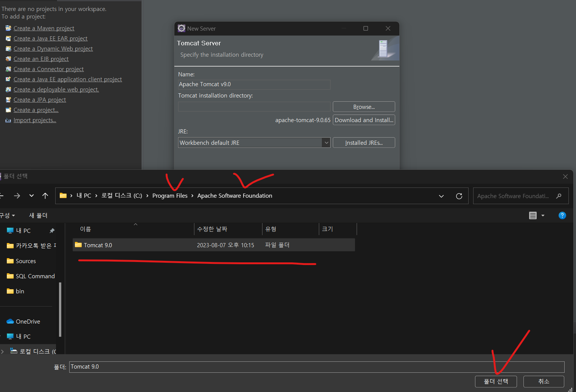Select the Tomcat 9.0 folder in the list

[98, 245]
